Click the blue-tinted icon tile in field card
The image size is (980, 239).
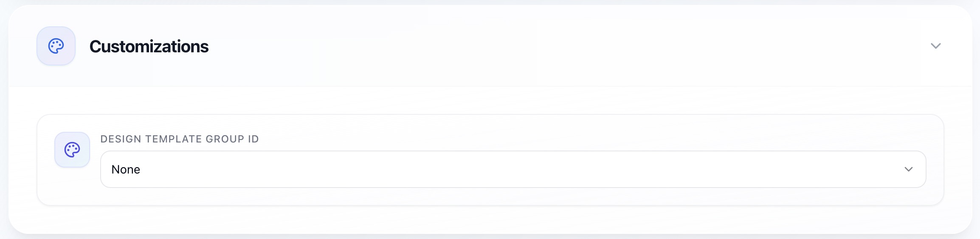click(x=72, y=150)
